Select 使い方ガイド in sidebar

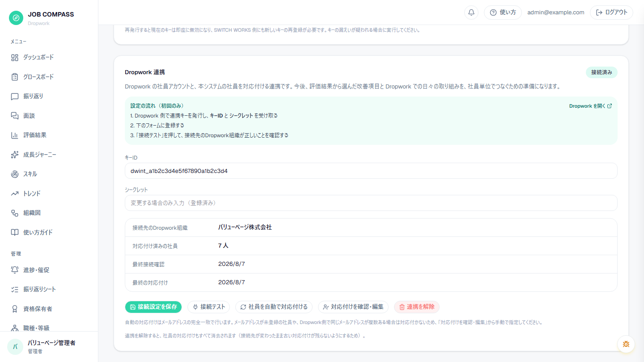click(x=49, y=232)
